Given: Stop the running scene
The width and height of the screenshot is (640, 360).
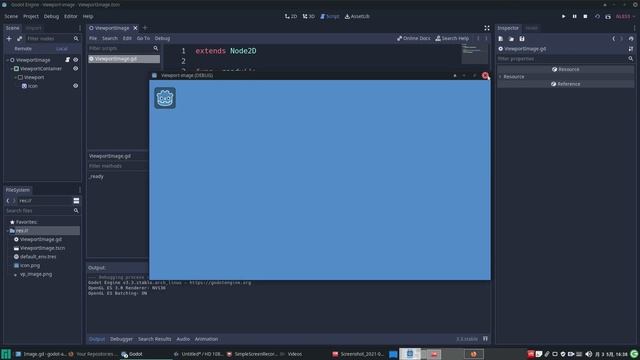Looking at the screenshot, I should pyautogui.click(x=585, y=16).
